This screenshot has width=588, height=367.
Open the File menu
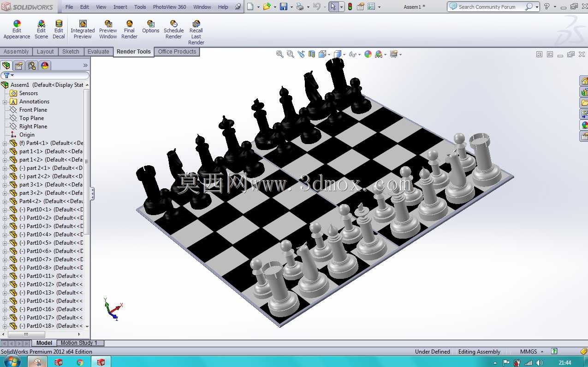coord(69,7)
